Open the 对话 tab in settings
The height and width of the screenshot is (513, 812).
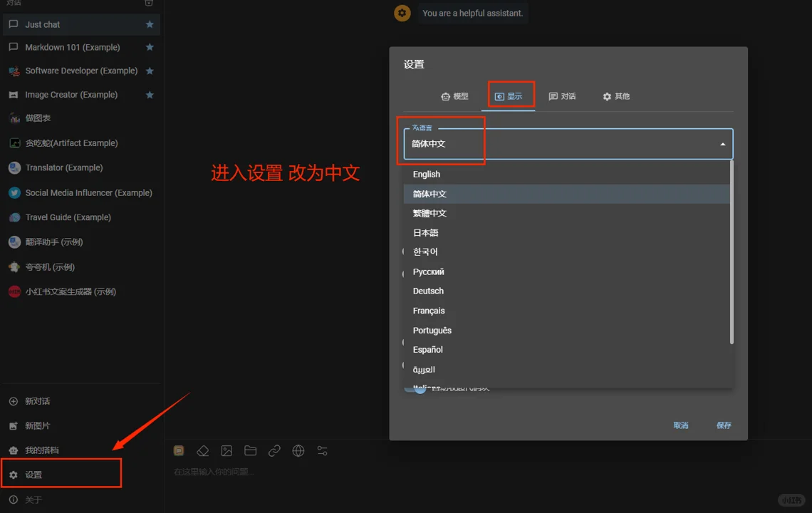pos(562,95)
